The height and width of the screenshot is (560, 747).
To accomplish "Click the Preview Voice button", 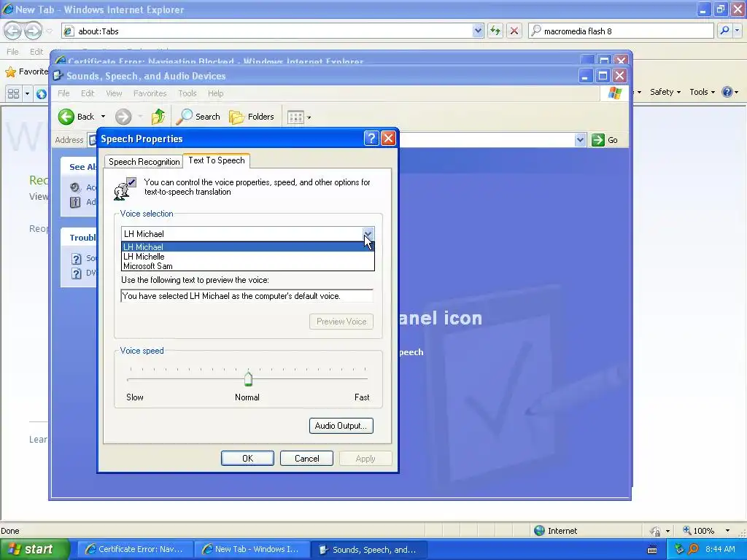I will pyautogui.click(x=341, y=322).
